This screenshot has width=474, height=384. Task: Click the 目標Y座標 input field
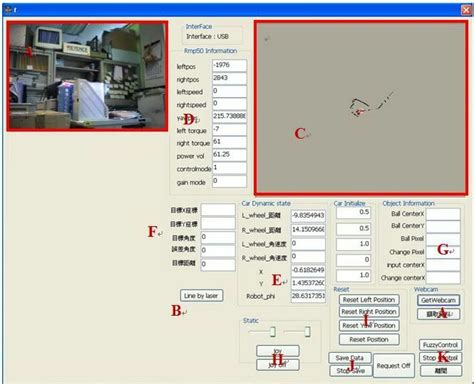coord(218,223)
